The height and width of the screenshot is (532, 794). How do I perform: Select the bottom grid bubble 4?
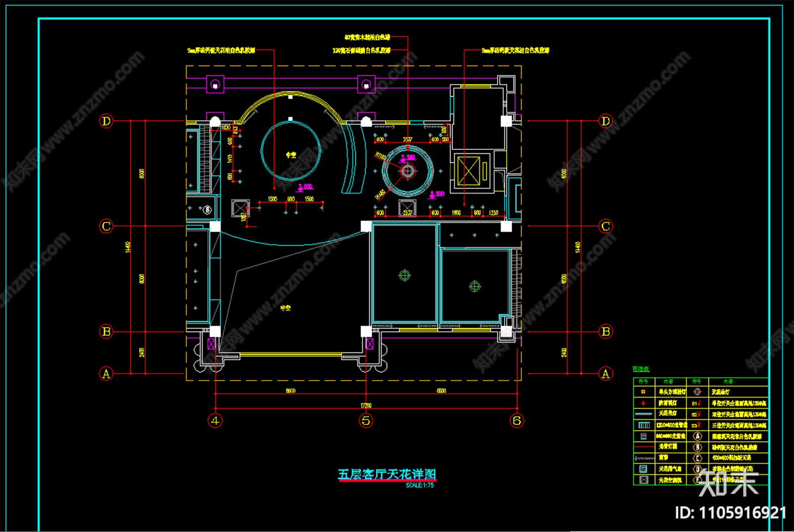[x=215, y=421]
